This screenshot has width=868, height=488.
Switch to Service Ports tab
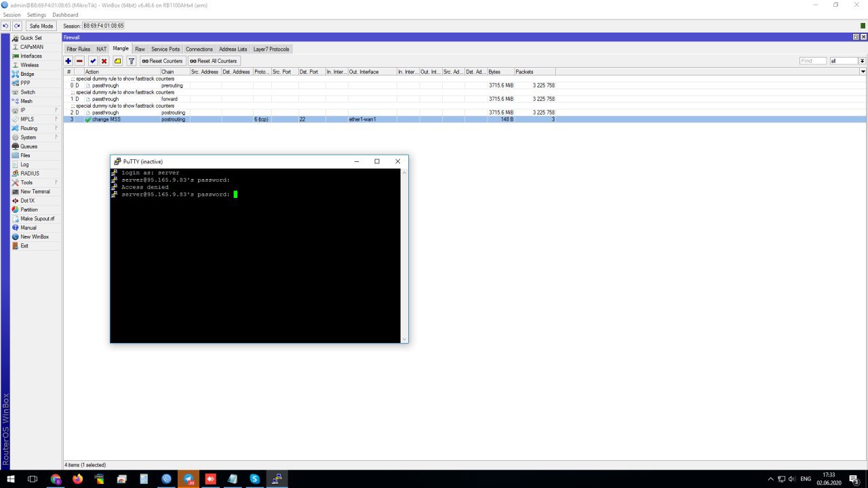pos(165,49)
